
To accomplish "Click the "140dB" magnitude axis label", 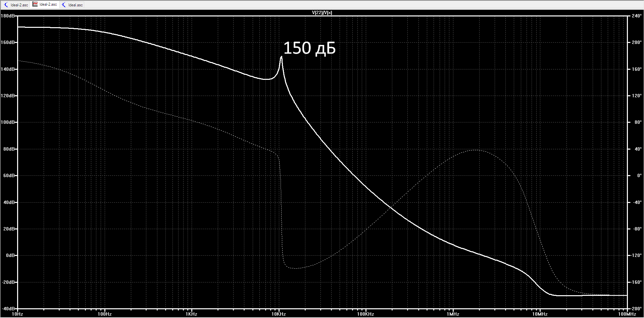I will point(7,69).
